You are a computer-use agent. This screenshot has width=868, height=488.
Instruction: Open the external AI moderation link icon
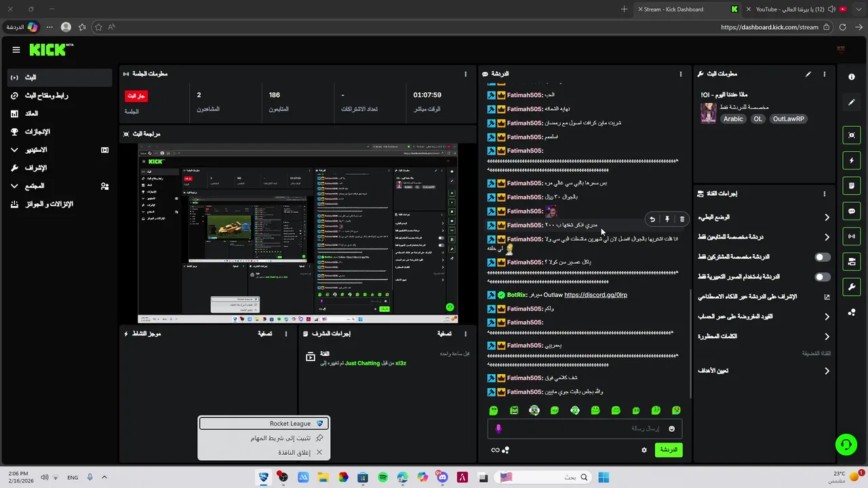point(827,297)
